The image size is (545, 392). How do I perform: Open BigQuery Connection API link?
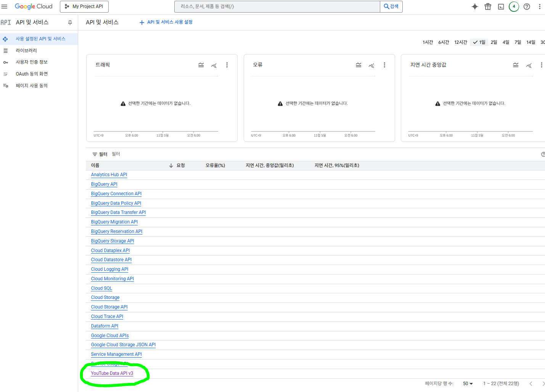(116, 194)
